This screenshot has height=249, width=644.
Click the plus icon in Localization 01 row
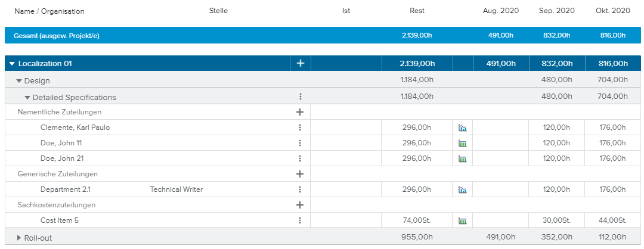(x=300, y=64)
